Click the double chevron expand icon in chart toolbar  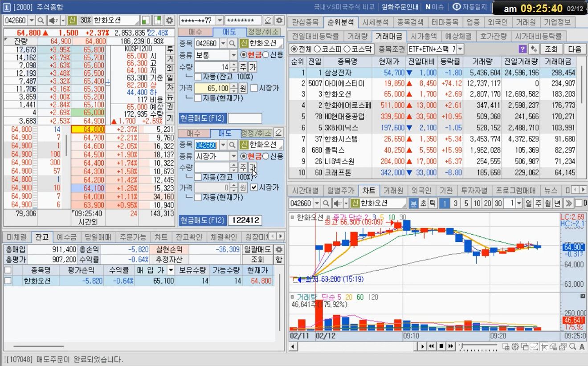568,203
